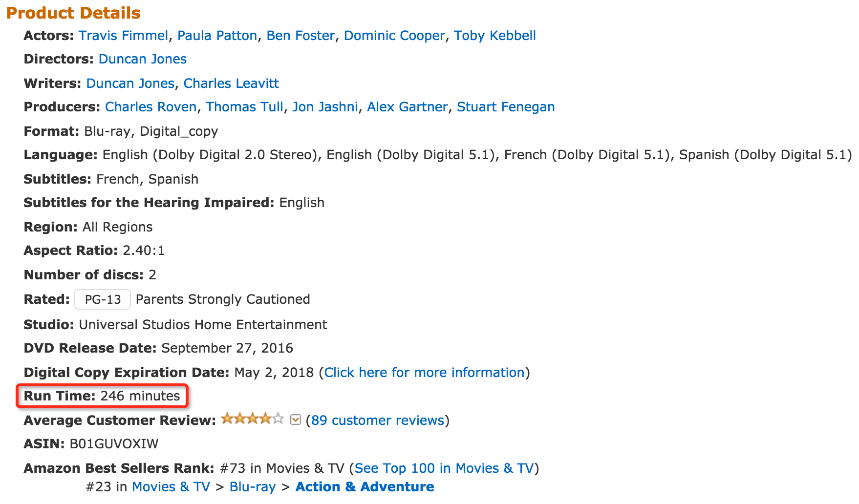Open the Toby Kebbell link
This screenshot has width=859, height=504.
494,36
